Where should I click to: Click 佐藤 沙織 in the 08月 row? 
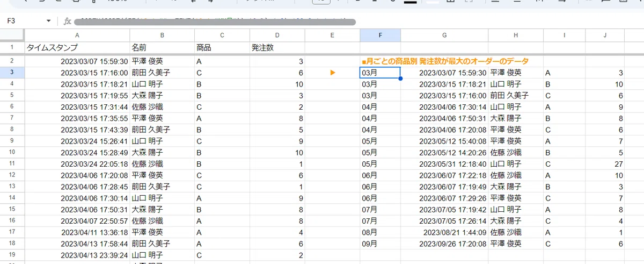point(516,232)
